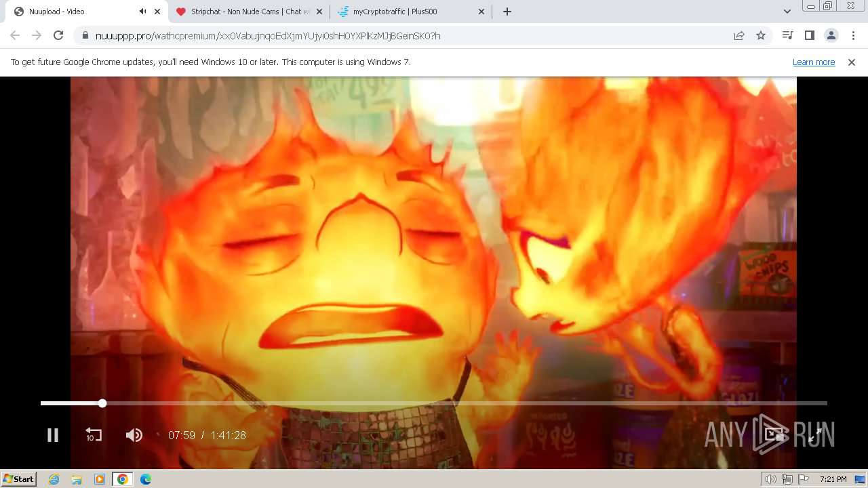868x488 pixels.
Task: Share this page icon in address bar
Action: click(x=739, y=35)
